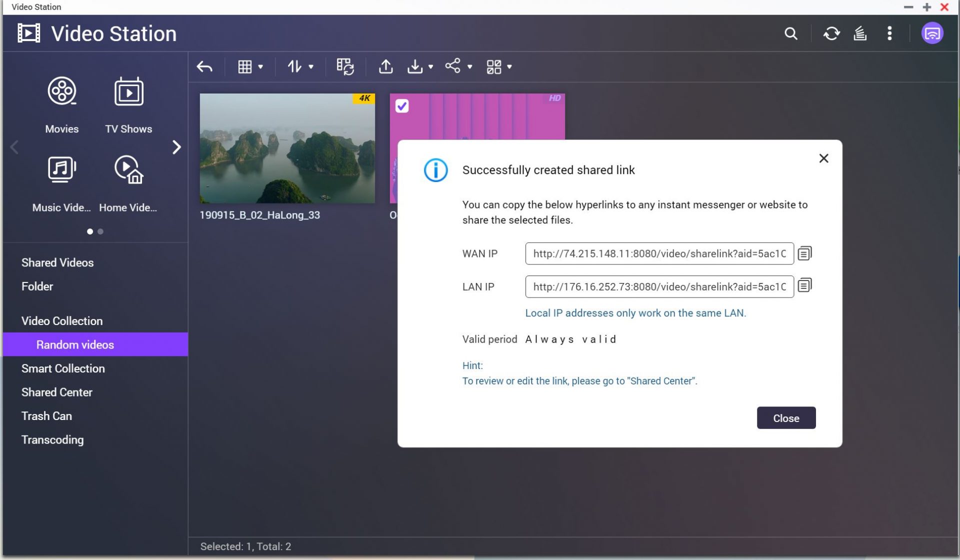Screen dimensions: 960x560
Task: Expand the multi-select dropdown arrow
Action: [x=509, y=66]
